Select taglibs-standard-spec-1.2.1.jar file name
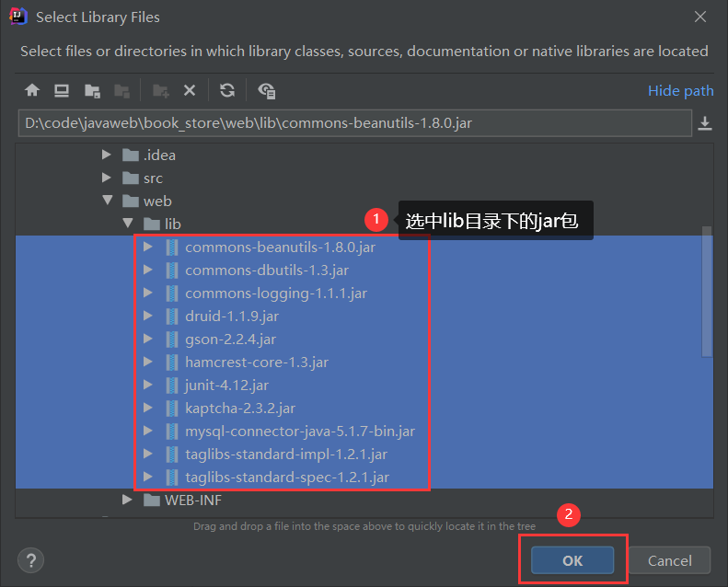 point(287,477)
